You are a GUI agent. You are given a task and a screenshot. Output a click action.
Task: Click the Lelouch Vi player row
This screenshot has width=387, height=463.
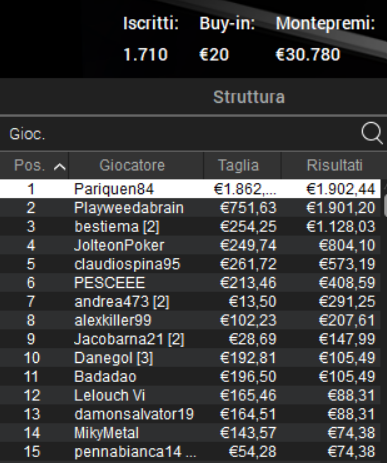click(x=190, y=395)
